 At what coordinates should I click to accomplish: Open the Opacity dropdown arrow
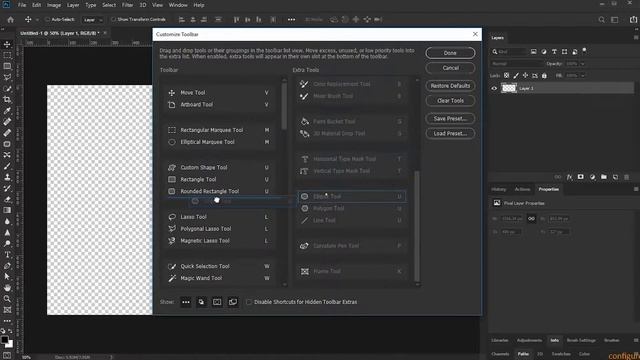click(x=582, y=64)
